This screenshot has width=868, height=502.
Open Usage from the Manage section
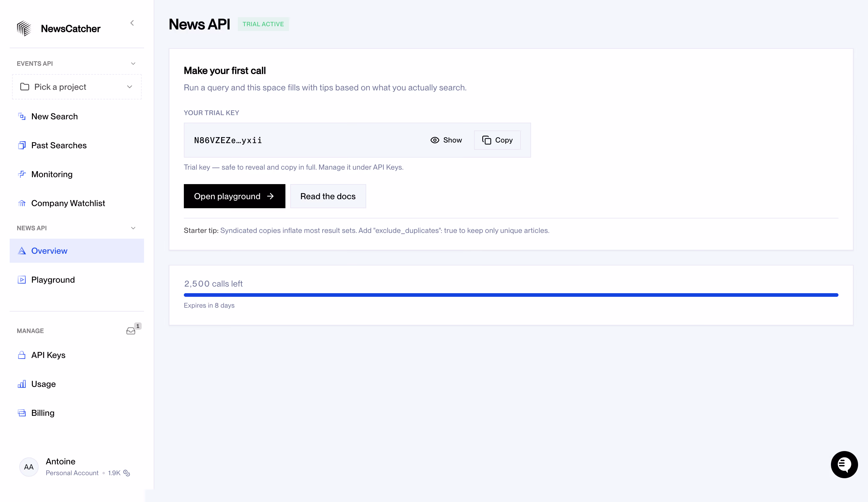tap(77, 384)
